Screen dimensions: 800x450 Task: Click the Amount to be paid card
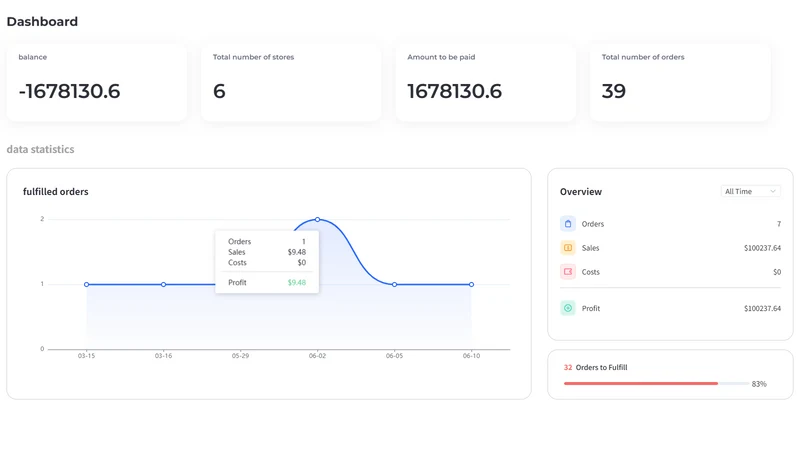[486, 82]
